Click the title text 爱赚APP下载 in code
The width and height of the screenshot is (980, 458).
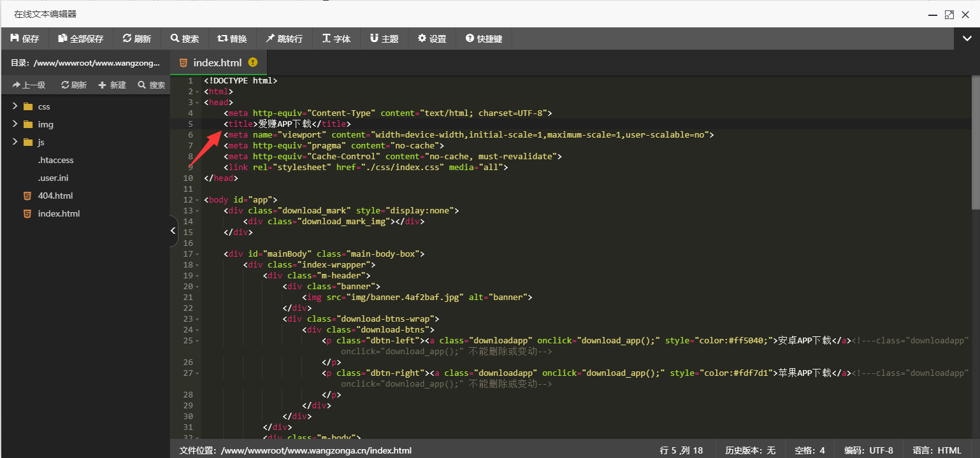pyautogui.click(x=285, y=124)
